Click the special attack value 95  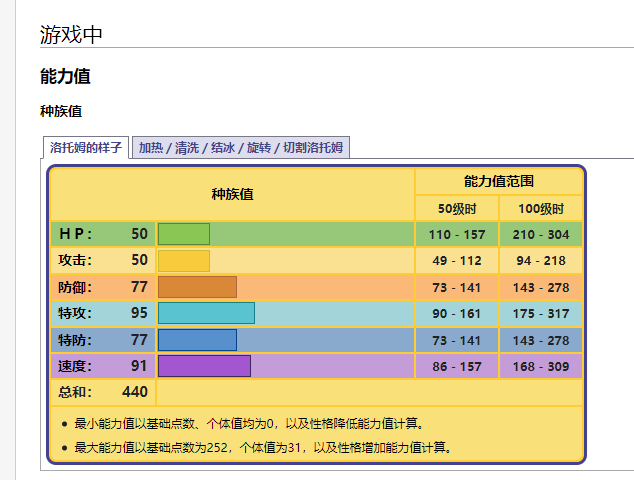coord(139,313)
